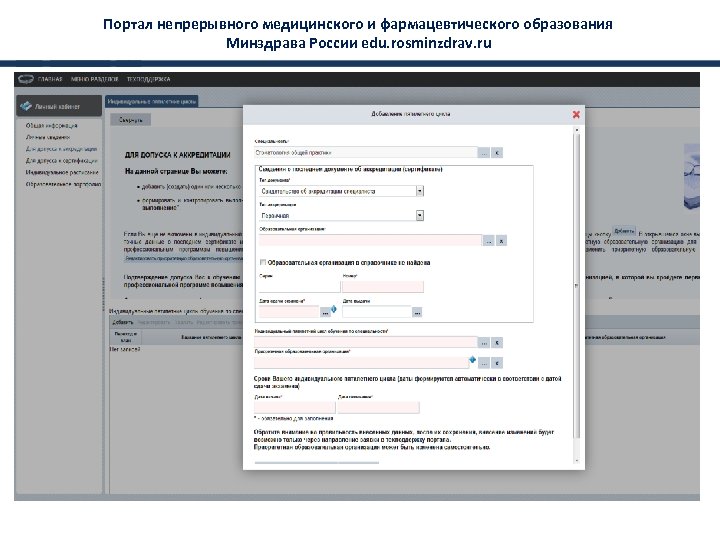The image size is (720, 540).
Task: Select Общая информация in the sidebar
Action: coord(51,125)
